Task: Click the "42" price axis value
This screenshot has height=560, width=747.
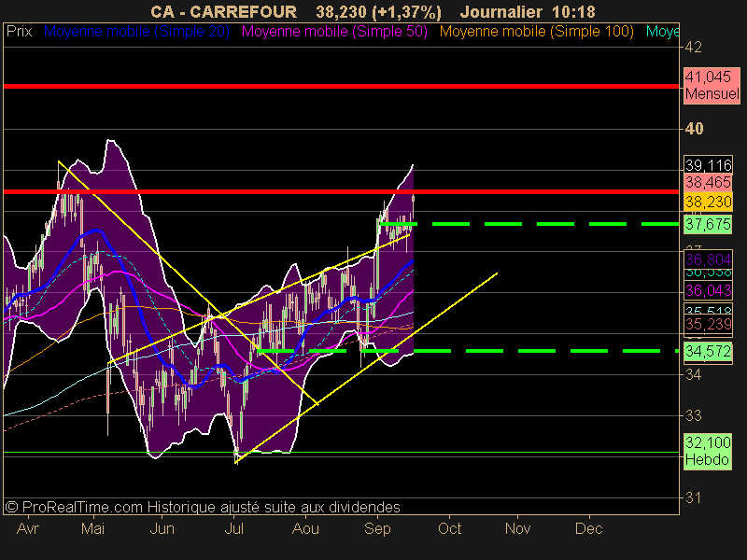Action: [693, 48]
